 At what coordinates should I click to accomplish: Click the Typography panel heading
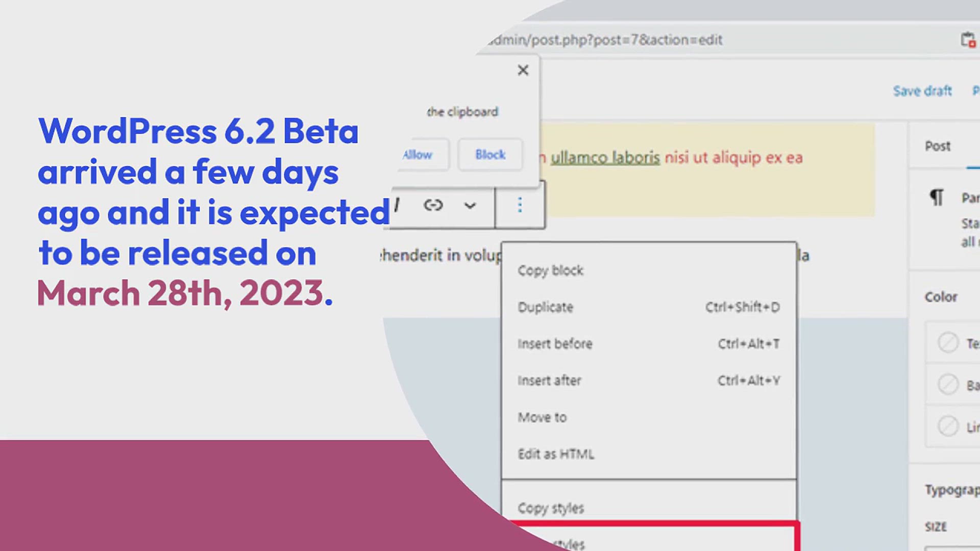pos(952,490)
